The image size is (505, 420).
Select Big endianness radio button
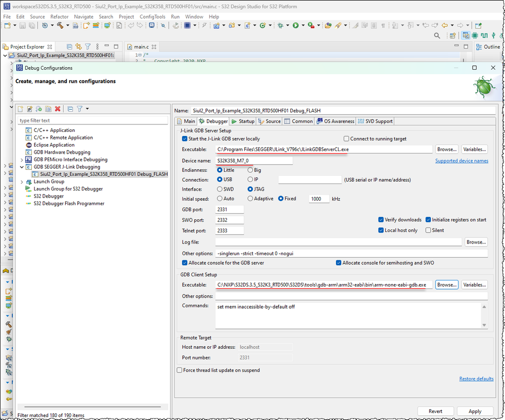click(250, 170)
